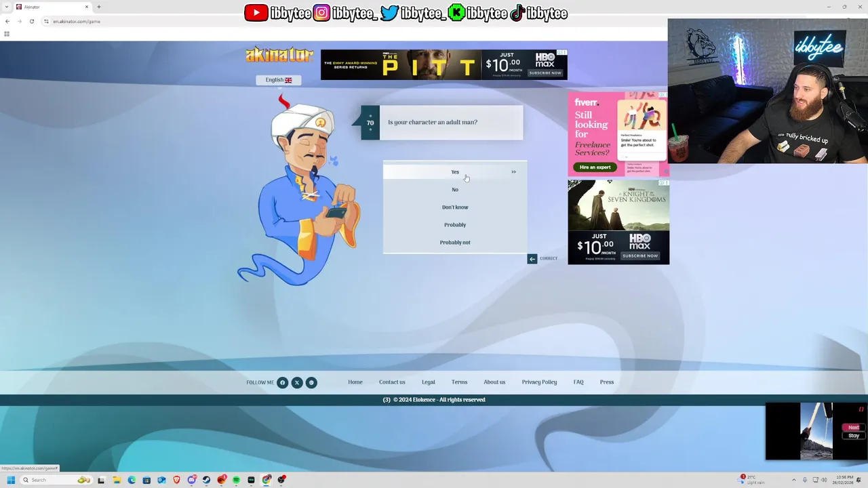The width and height of the screenshot is (868, 488).
Task: Open site information icon in address bar
Action: click(46, 21)
